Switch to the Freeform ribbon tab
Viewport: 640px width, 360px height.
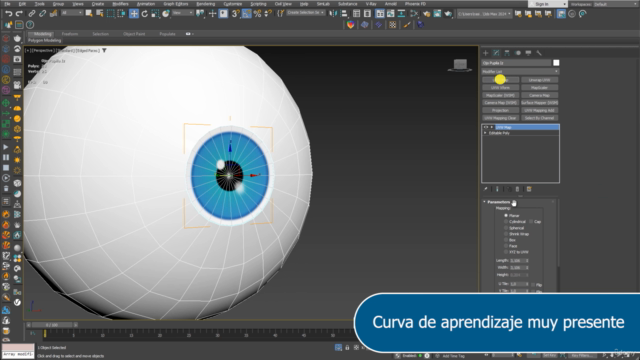coord(70,34)
